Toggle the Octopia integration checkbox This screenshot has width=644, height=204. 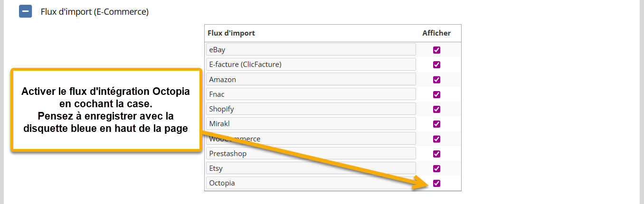point(436,183)
